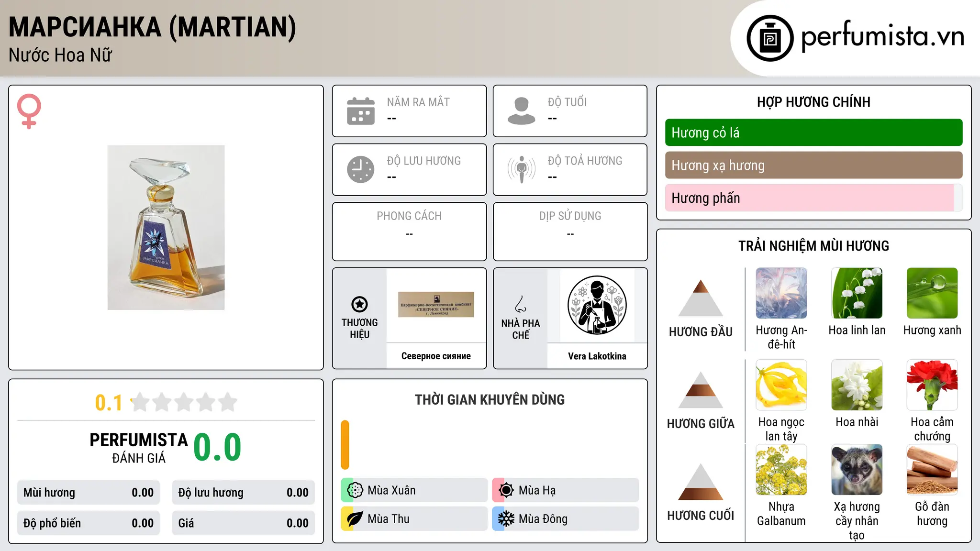Open the Северное сияние brand name link

pos(436,356)
